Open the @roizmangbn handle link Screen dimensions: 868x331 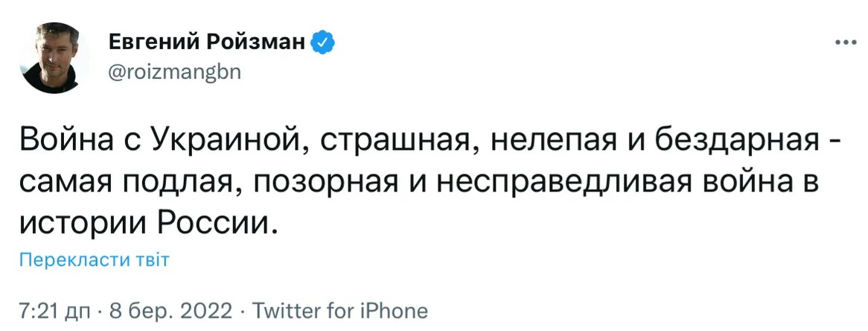tap(175, 72)
